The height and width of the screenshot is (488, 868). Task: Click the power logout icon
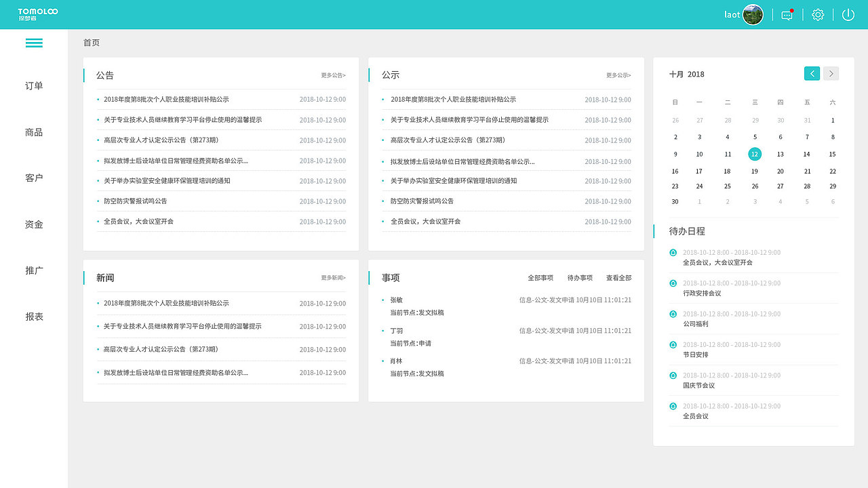coord(848,14)
